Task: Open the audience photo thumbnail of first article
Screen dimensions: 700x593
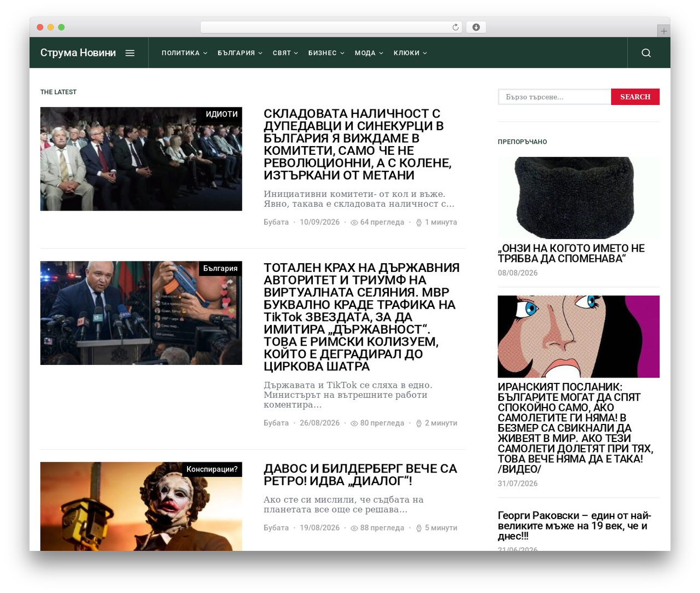Action: (x=141, y=159)
